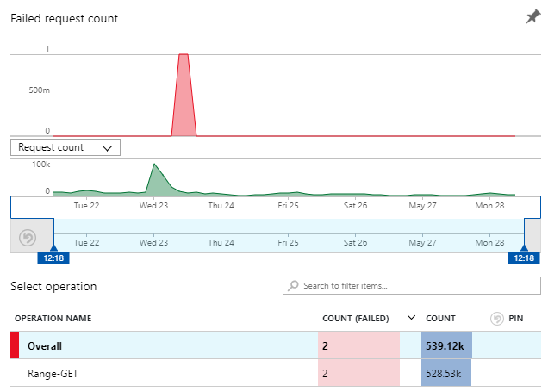Pin the Failed request count chart
548x392 pixels.
pyautogui.click(x=533, y=16)
